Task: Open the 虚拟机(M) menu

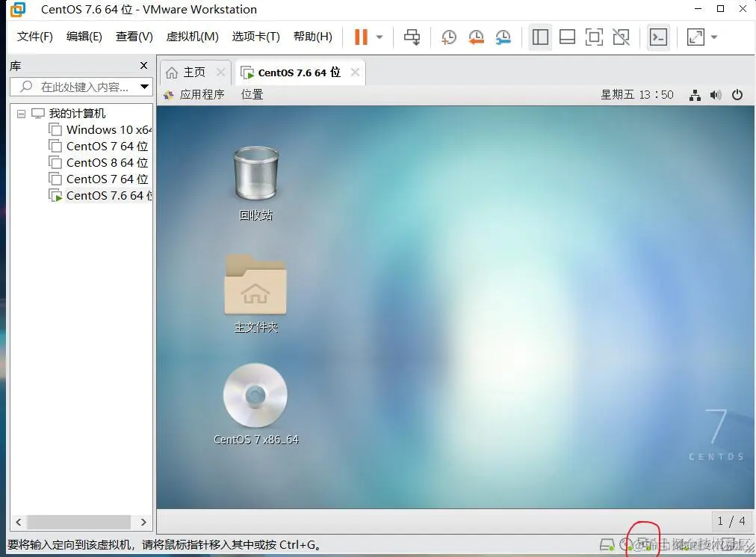Action: (192, 37)
